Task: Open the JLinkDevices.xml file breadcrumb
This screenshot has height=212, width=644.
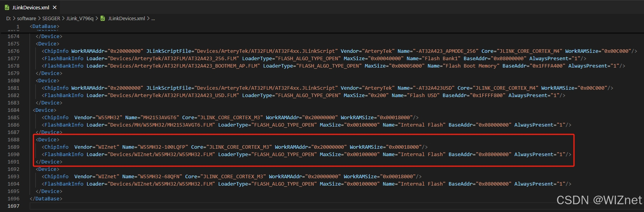Action: pyautogui.click(x=123, y=18)
